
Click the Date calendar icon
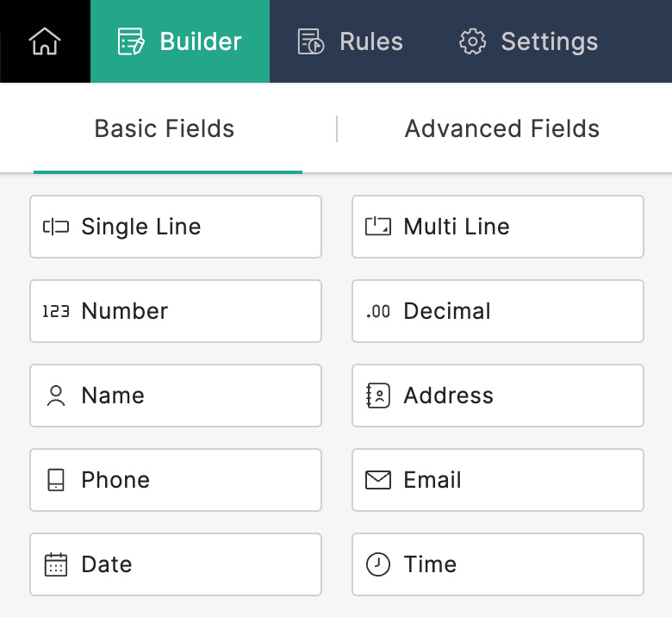[x=56, y=564]
